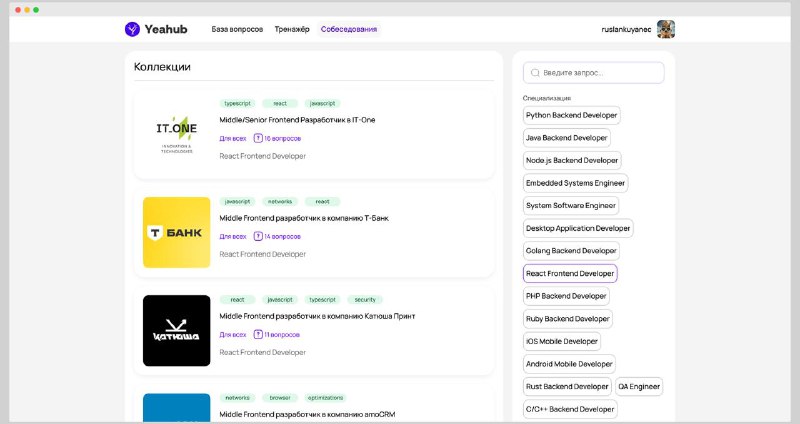Click React Frontend Developer under Т-Банк card

click(x=263, y=254)
